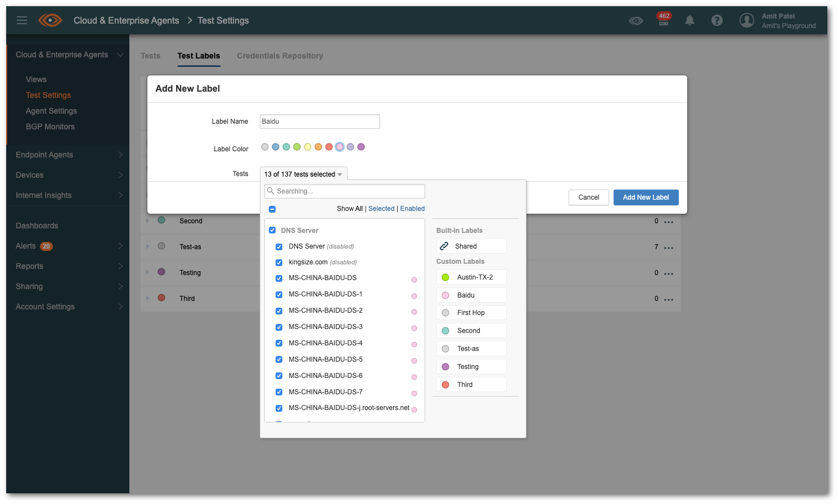Uncheck MS-CHINA-BAIDU-DS-1 test

pyautogui.click(x=279, y=294)
